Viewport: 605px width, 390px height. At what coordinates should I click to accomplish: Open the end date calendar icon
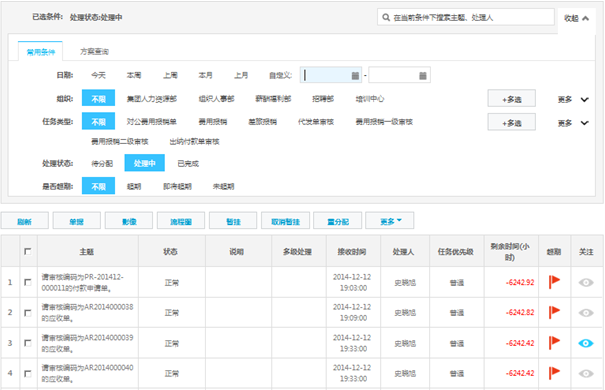point(423,76)
